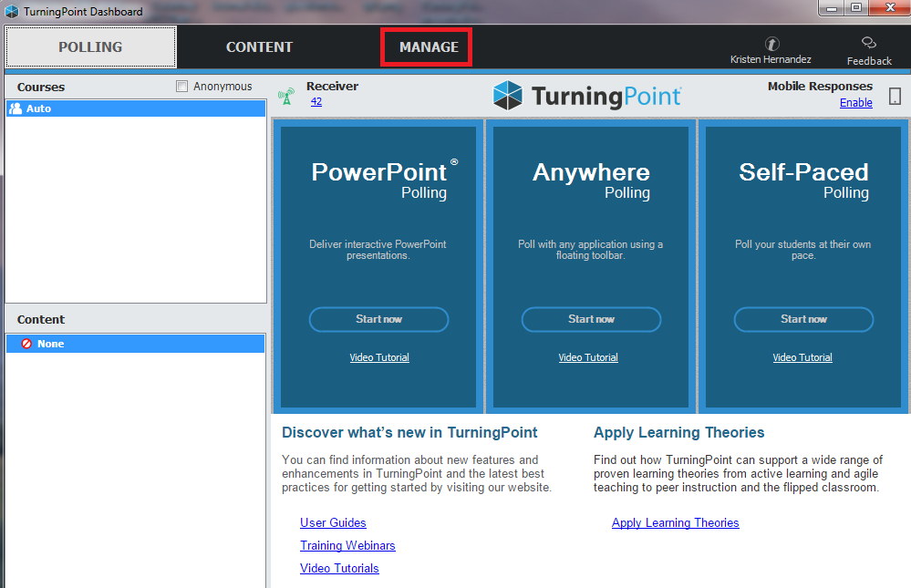Click the Discover what's new in TurningPoint heading

[x=409, y=433]
